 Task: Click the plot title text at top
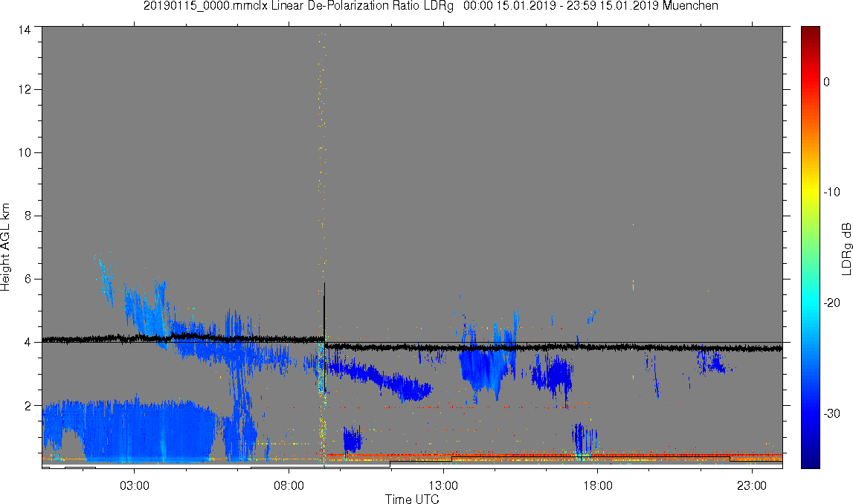click(431, 6)
